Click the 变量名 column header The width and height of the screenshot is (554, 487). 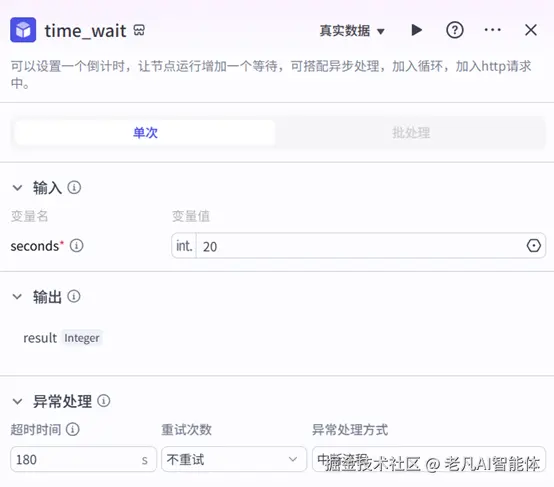tap(29, 216)
